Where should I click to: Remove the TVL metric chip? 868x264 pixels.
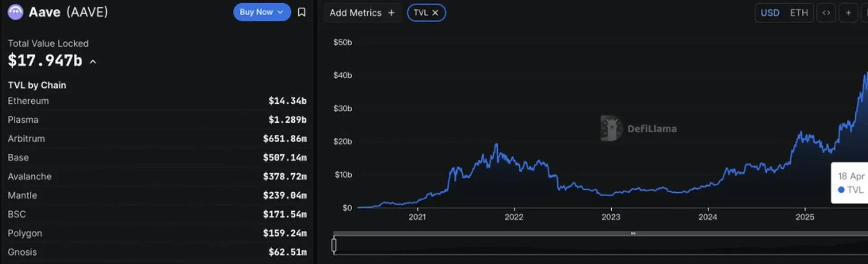[435, 13]
